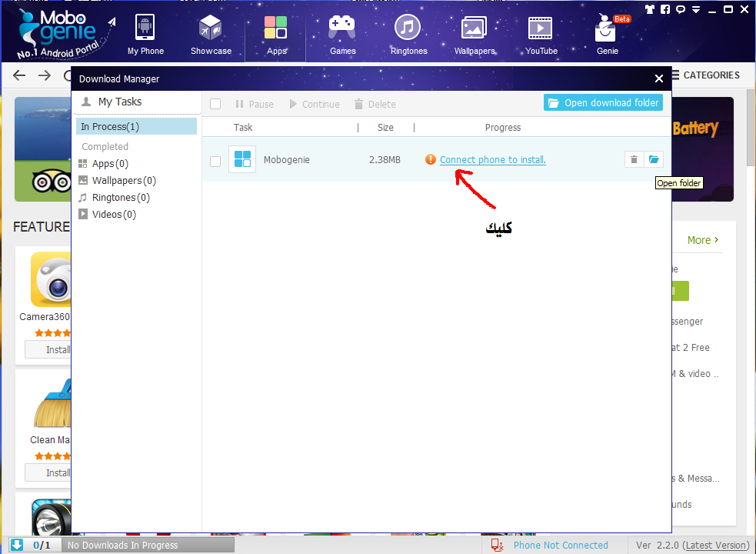
Task: Switch to the Apps tab
Action: [x=276, y=35]
